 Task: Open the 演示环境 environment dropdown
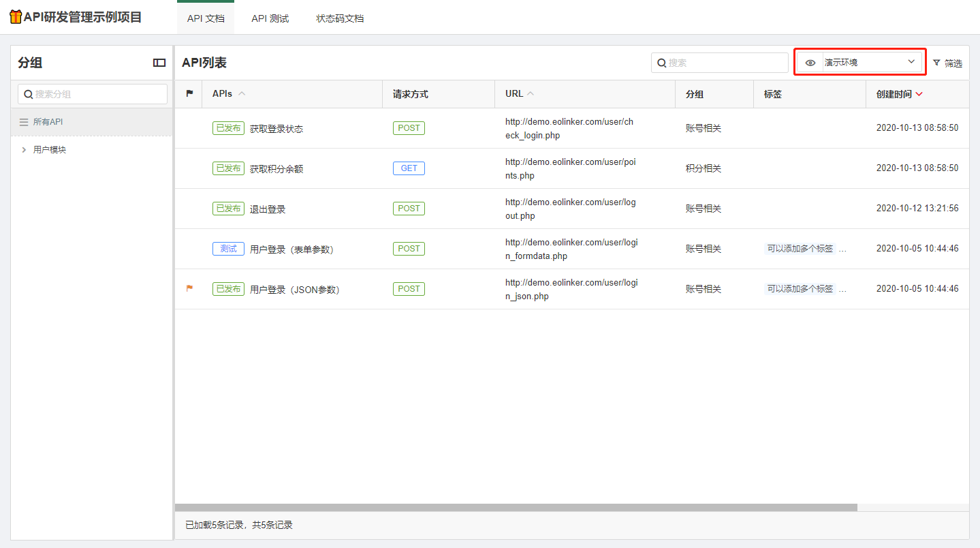pyautogui.click(x=859, y=62)
